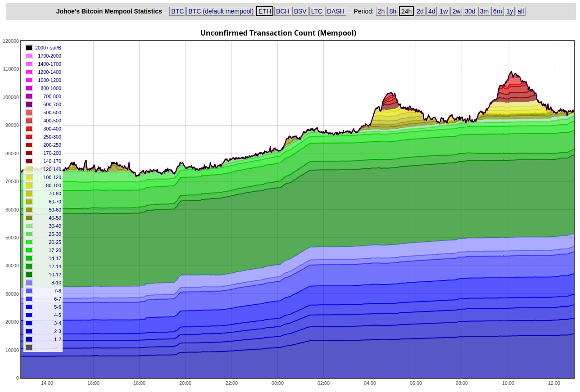
Task: Click the 10:00 peak in the chart
Action: point(511,72)
